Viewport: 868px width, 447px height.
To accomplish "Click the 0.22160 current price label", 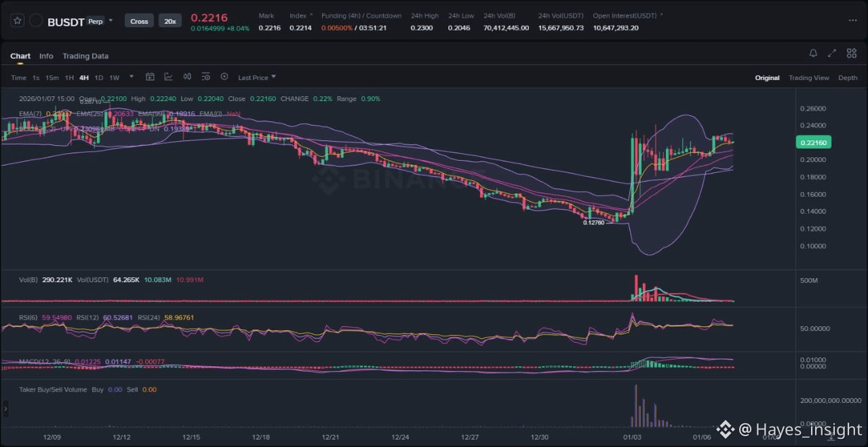I will tap(812, 142).
